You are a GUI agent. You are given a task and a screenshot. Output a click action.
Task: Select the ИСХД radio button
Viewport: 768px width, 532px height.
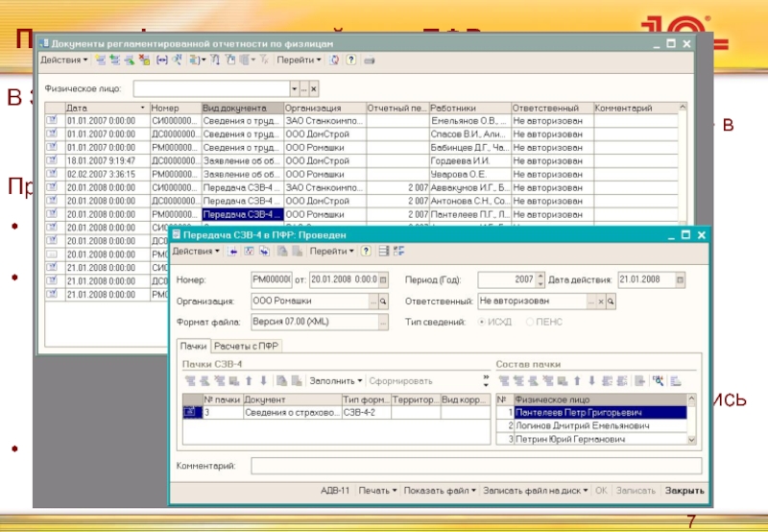click(481, 322)
